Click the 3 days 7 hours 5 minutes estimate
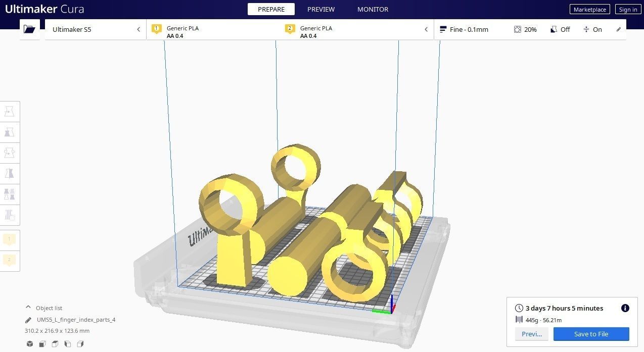Viewport: 644px width, 352px height. 564,308
